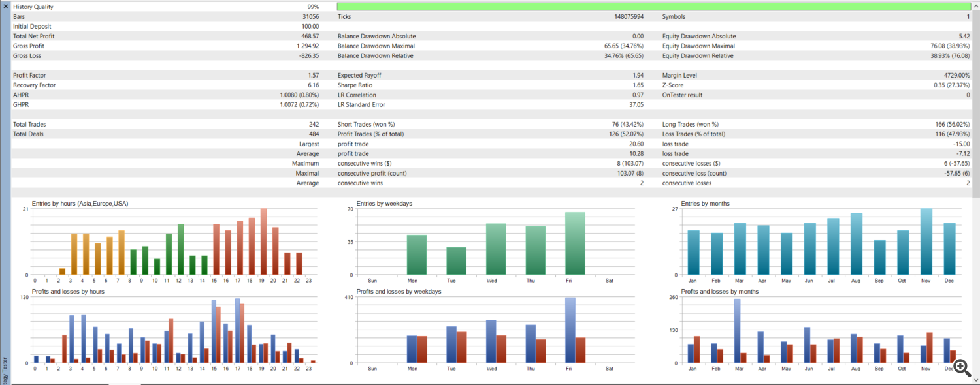980x385 pixels.
Task: Click the 'Entries by hours' chart title
Action: coord(80,204)
